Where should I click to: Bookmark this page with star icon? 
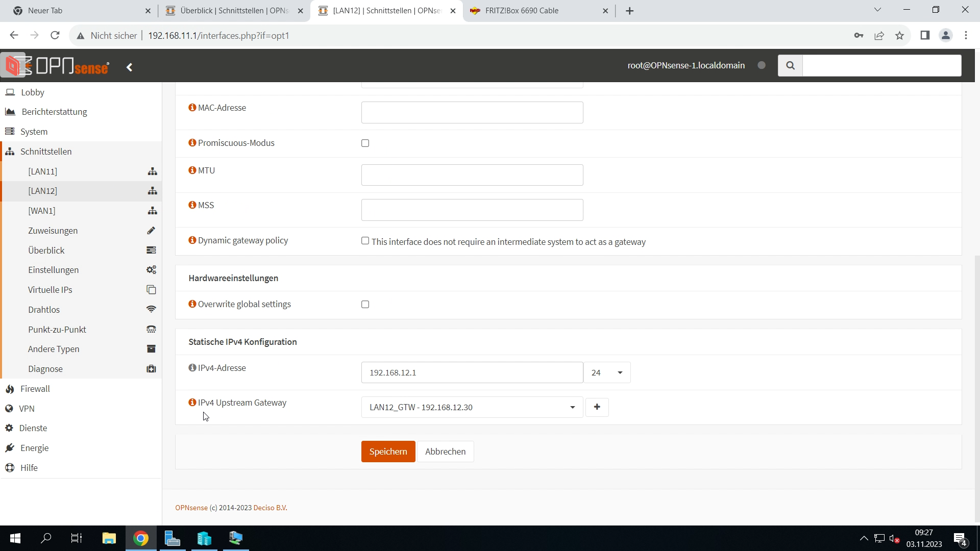[x=899, y=36]
